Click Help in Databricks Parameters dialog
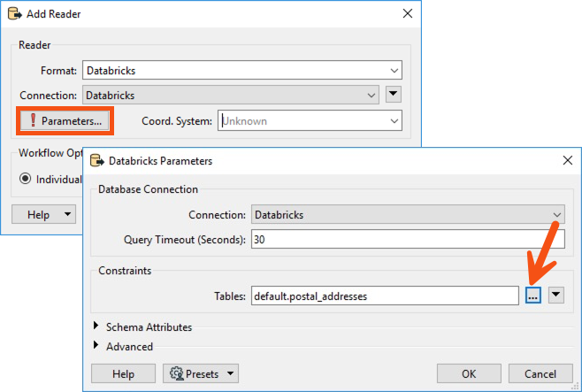This screenshot has width=582, height=392. click(123, 373)
